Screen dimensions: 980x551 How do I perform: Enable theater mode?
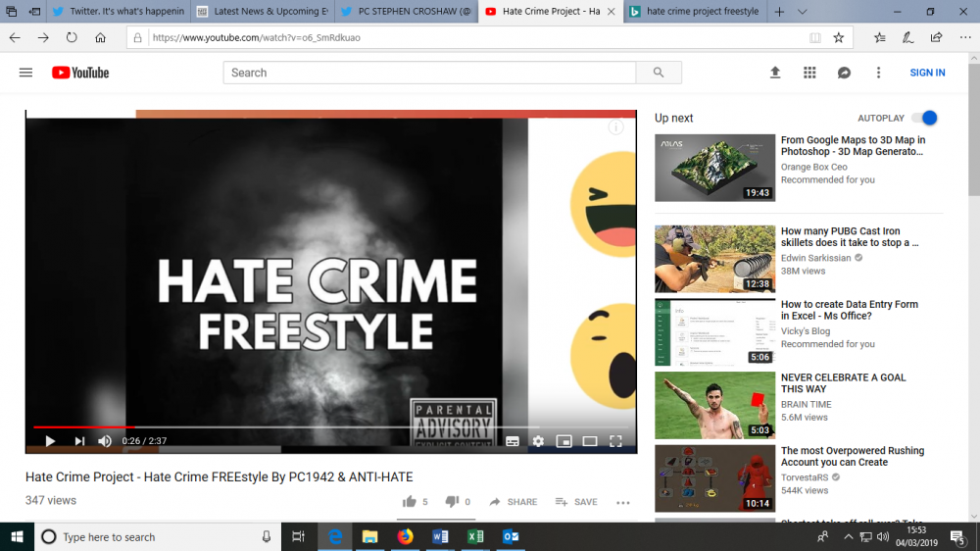tap(589, 441)
